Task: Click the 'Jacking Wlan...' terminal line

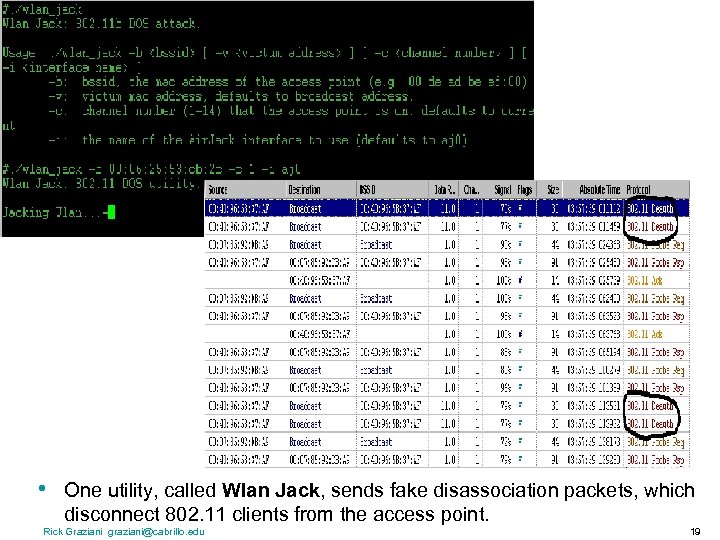Action: (x=52, y=212)
